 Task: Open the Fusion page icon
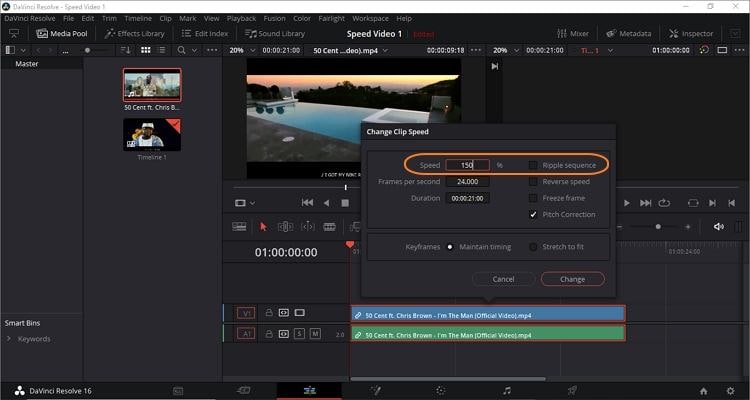point(375,390)
